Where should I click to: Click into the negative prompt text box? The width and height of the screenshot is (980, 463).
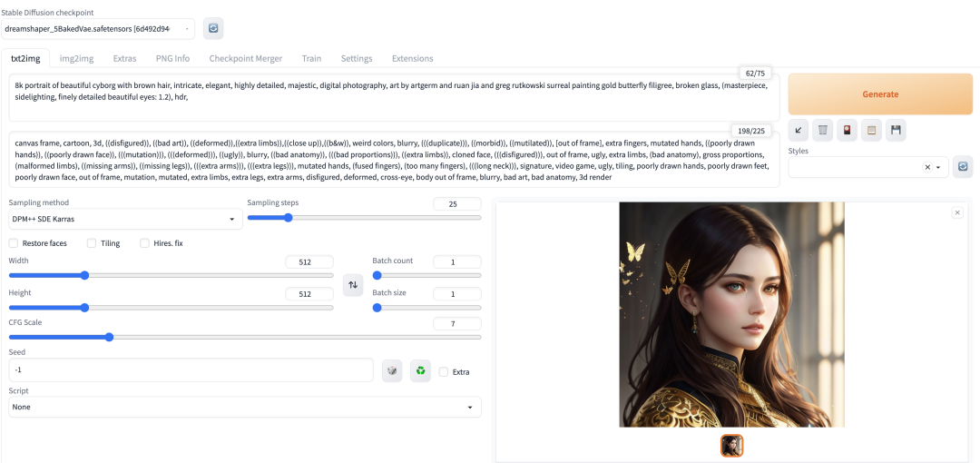[x=394, y=160]
